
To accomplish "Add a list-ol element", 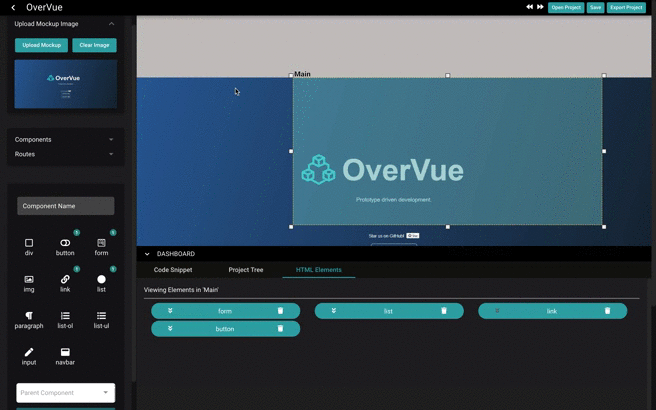I will [65, 320].
